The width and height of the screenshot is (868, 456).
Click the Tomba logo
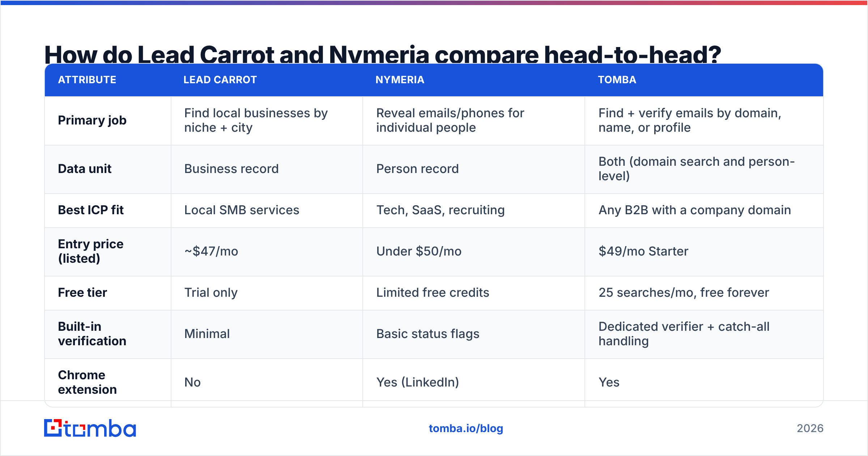(90, 428)
